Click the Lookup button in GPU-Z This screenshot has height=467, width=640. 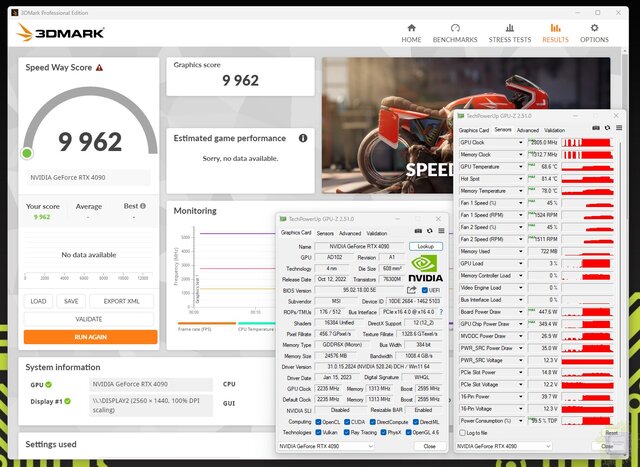(425, 246)
